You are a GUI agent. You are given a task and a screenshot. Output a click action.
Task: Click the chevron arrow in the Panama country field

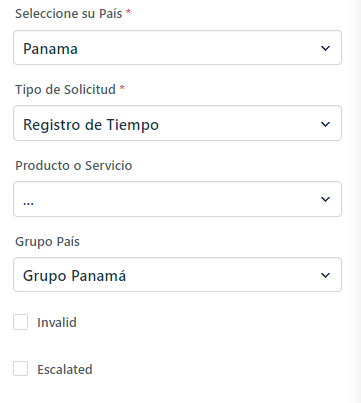coord(325,48)
